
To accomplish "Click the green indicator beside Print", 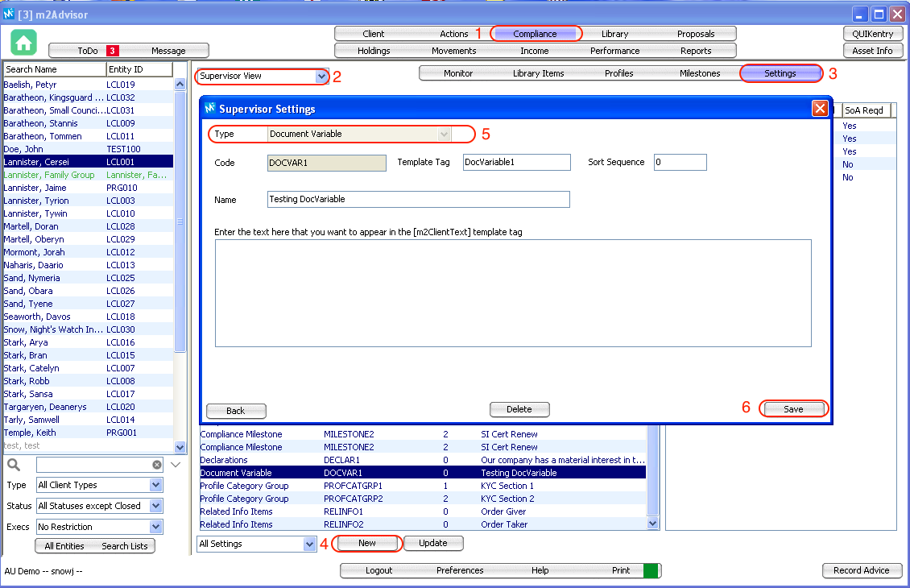I will coord(651,570).
